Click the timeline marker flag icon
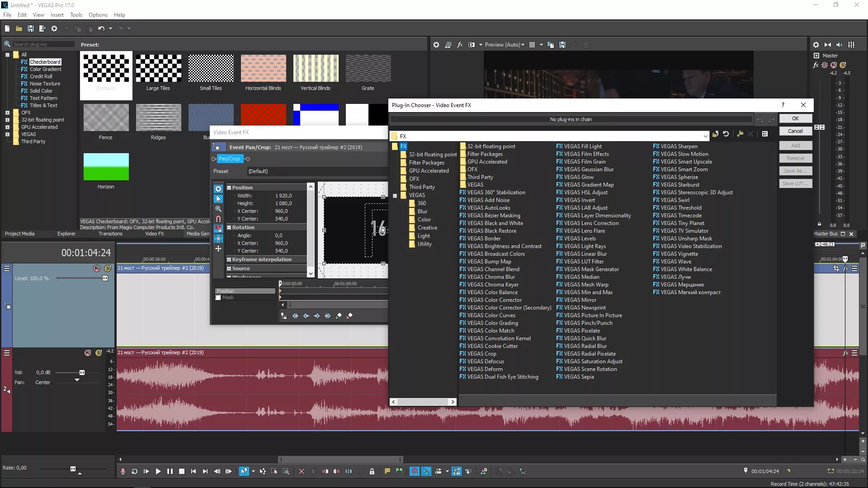 [387, 471]
